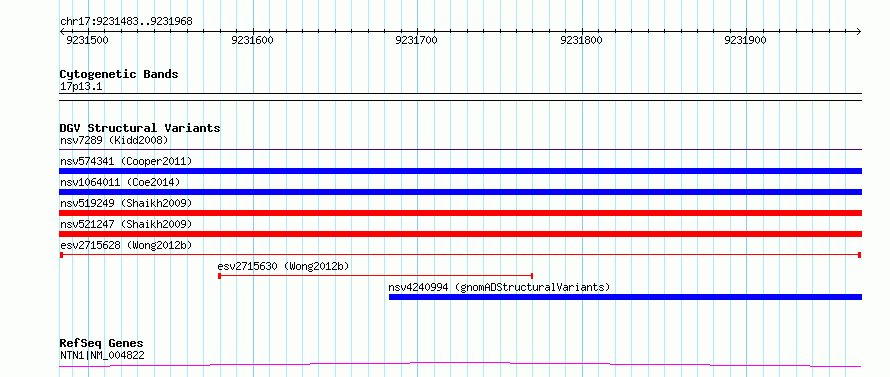The height and width of the screenshot is (377, 890).
Task: Select the 17p13.1 band label
Action: tap(81, 87)
